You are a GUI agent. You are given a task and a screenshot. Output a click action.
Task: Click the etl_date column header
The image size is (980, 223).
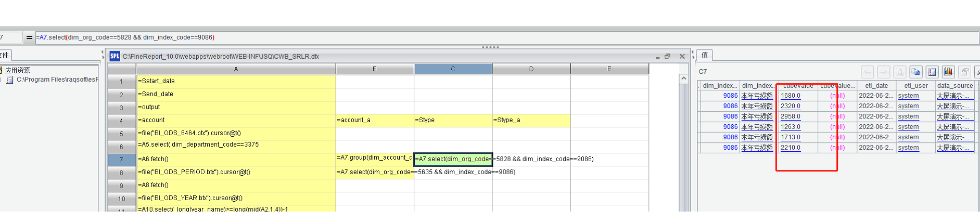pos(876,86)
